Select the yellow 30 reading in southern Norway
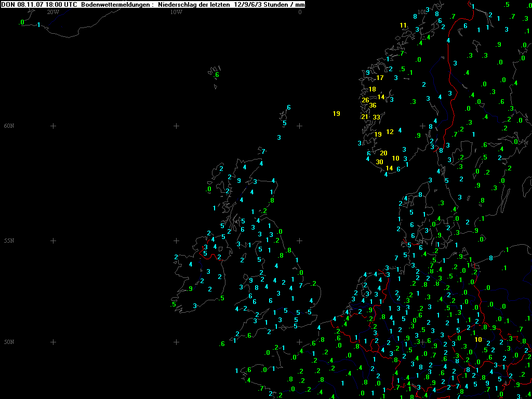This screenshot has height=399, width=532. point(379,162)
